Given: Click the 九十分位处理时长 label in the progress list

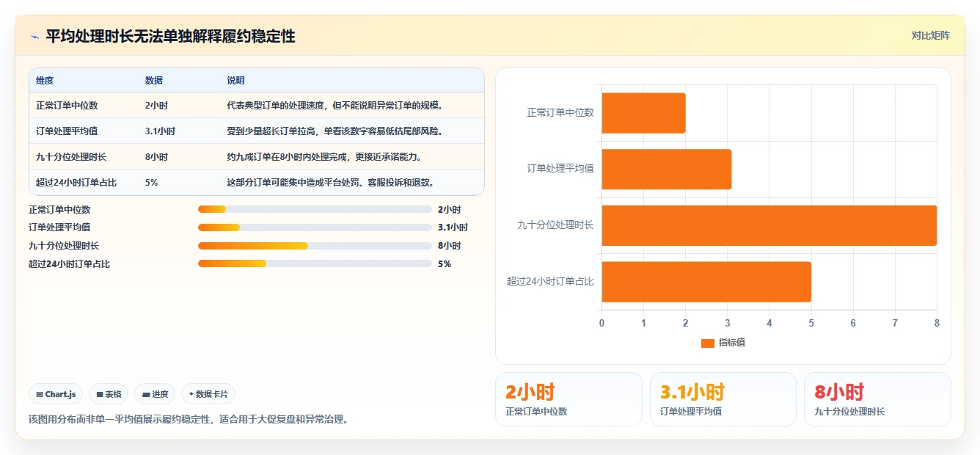Looking at the screenshot, I should [64, 246].
